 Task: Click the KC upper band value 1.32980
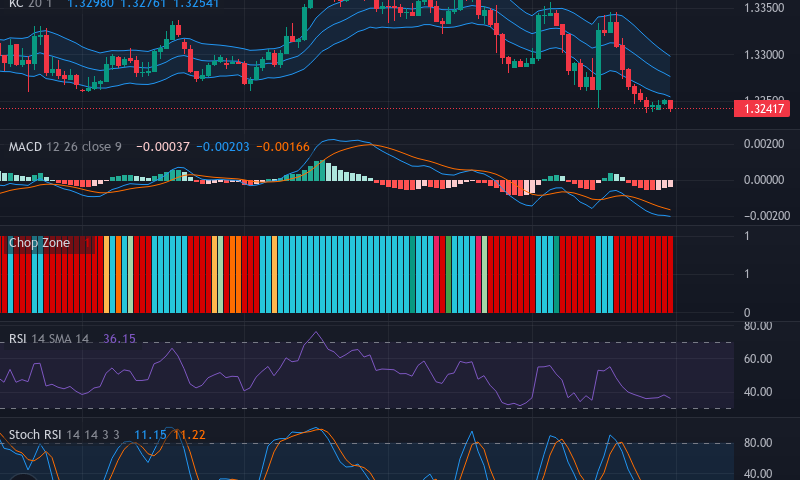pyautogui.click(x=91, y=4)
